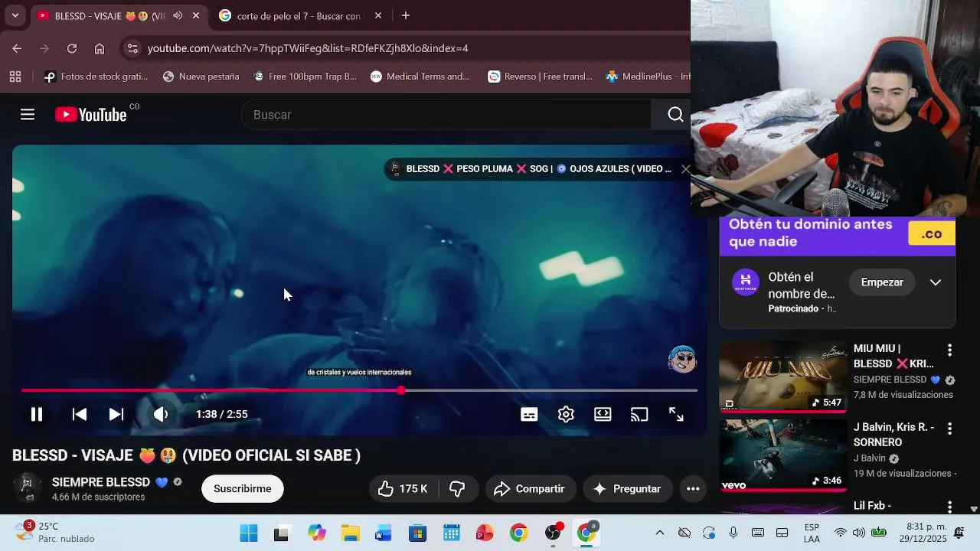Click Empezar on the sponsored ad
This screenshot has width=980, height=551.
pos(882,282)
